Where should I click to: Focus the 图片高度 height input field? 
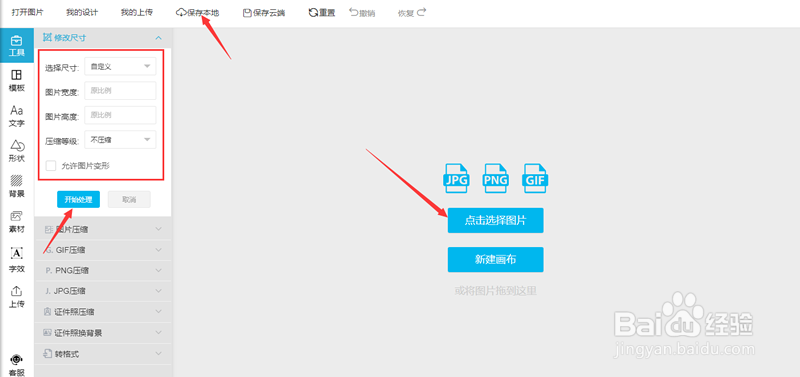pyautogui.click(x=120, y=115)
